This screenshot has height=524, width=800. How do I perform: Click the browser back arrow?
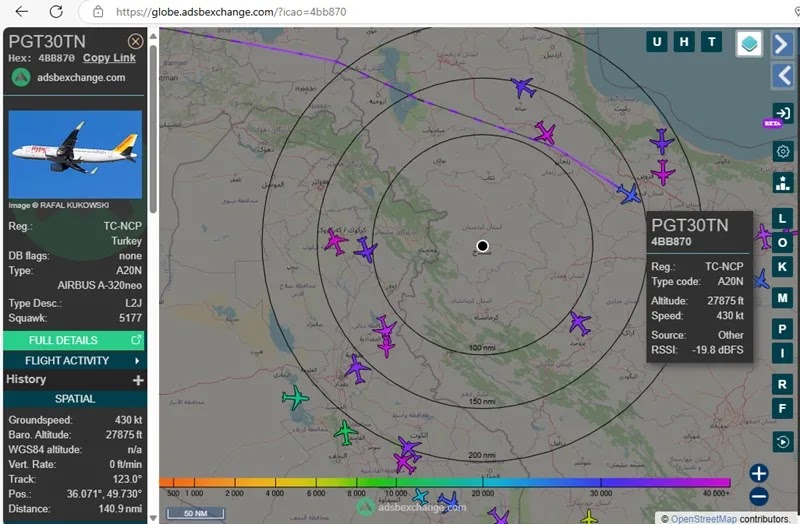point(21,12)
